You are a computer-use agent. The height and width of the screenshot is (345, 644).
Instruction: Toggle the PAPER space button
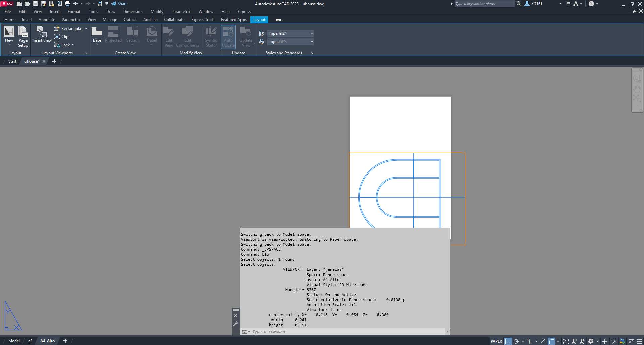point(496,341)
